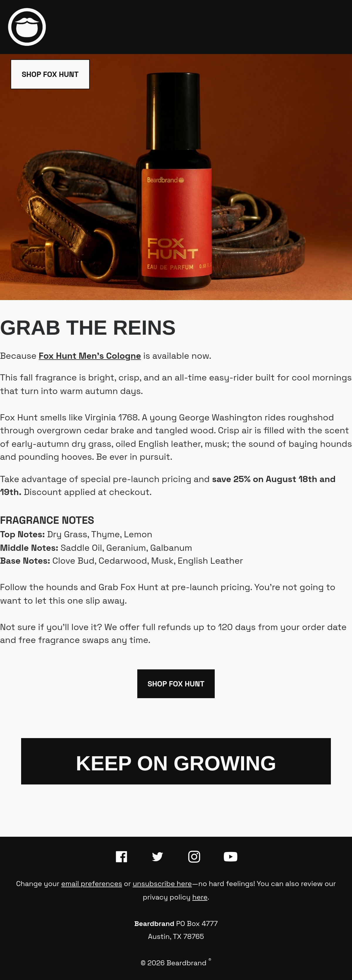Viewport: 352px width, 980px height.
Task: Open the YouTube play icon
Action: pos(230,857)
